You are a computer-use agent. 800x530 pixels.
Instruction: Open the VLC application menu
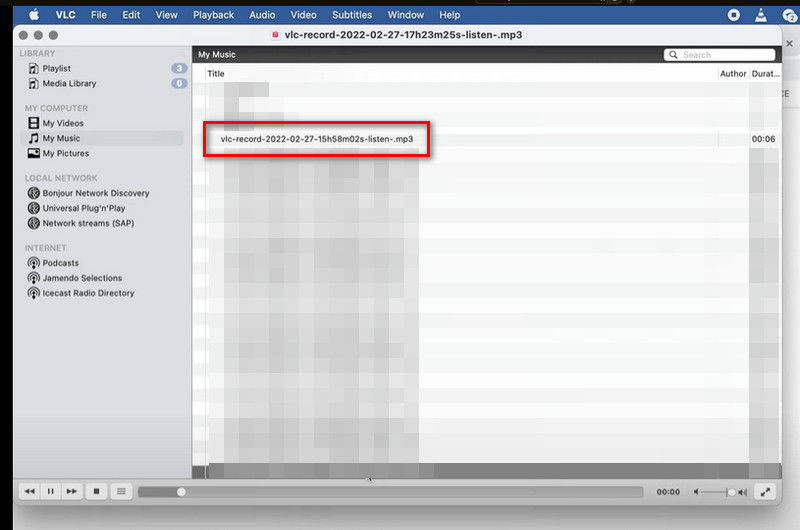(x=65, y=15)
